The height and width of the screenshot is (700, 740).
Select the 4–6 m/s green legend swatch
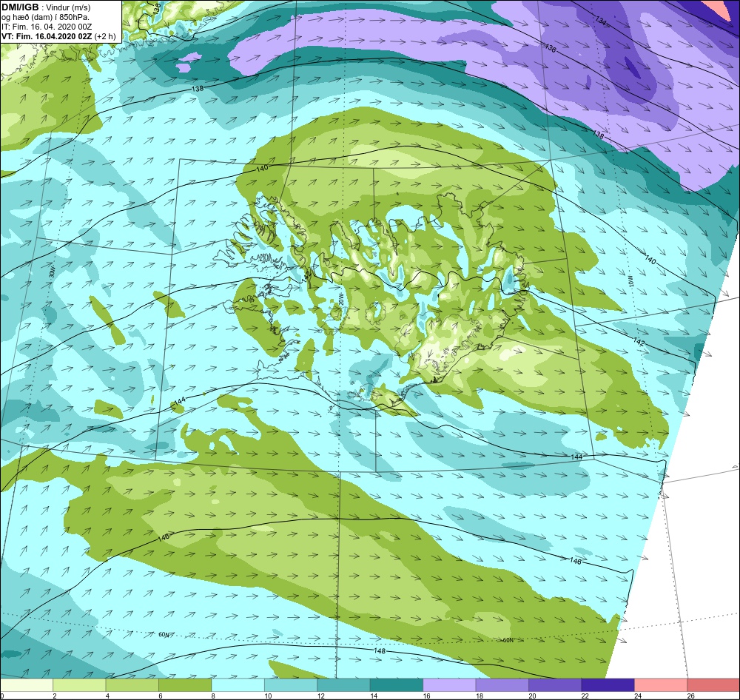[132, 684]
